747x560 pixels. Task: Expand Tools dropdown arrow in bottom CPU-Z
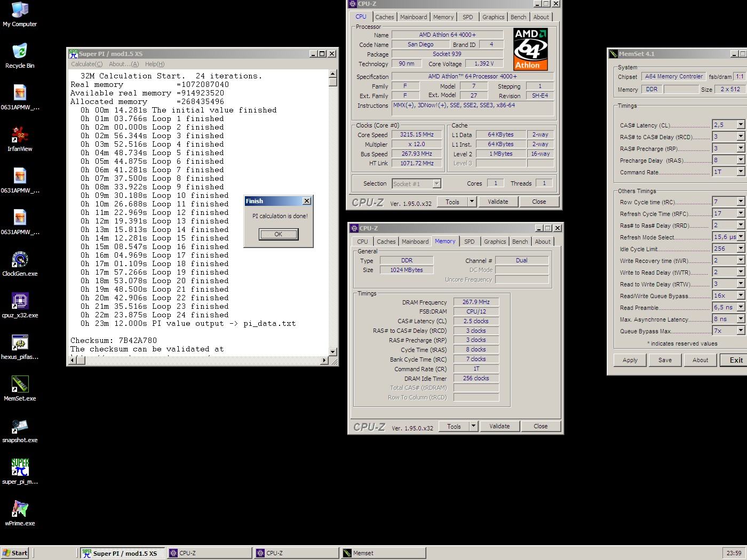pyautogui.click(x=473, y=426)
